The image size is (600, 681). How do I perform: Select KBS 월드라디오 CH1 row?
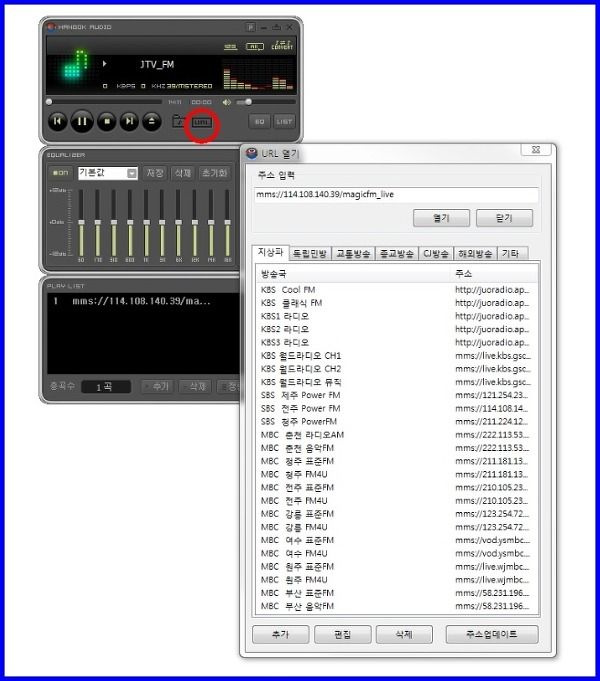[397, 356]
